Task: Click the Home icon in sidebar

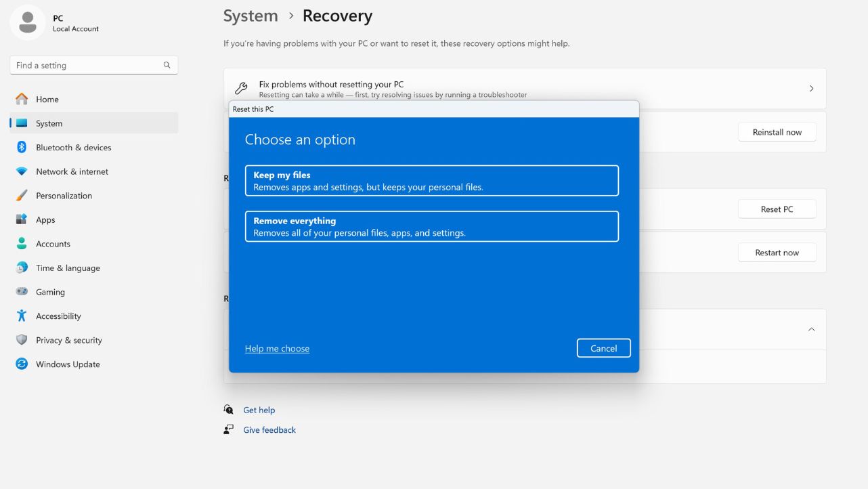Action: [22, 99]
